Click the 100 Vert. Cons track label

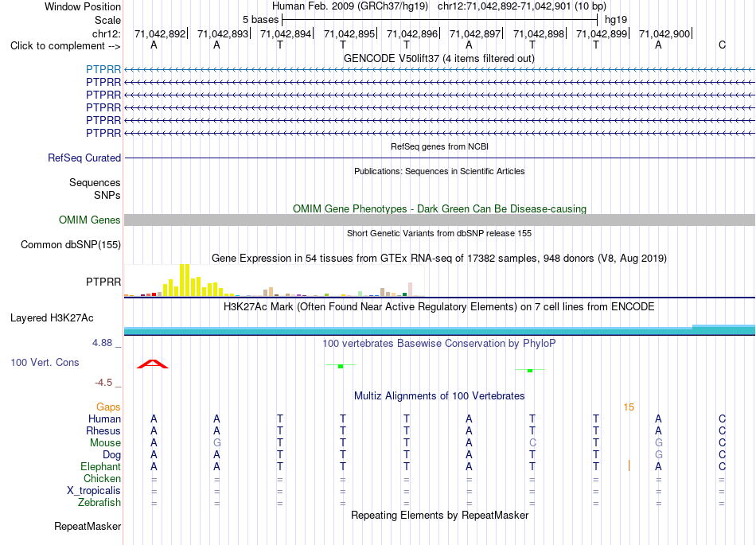45,362
